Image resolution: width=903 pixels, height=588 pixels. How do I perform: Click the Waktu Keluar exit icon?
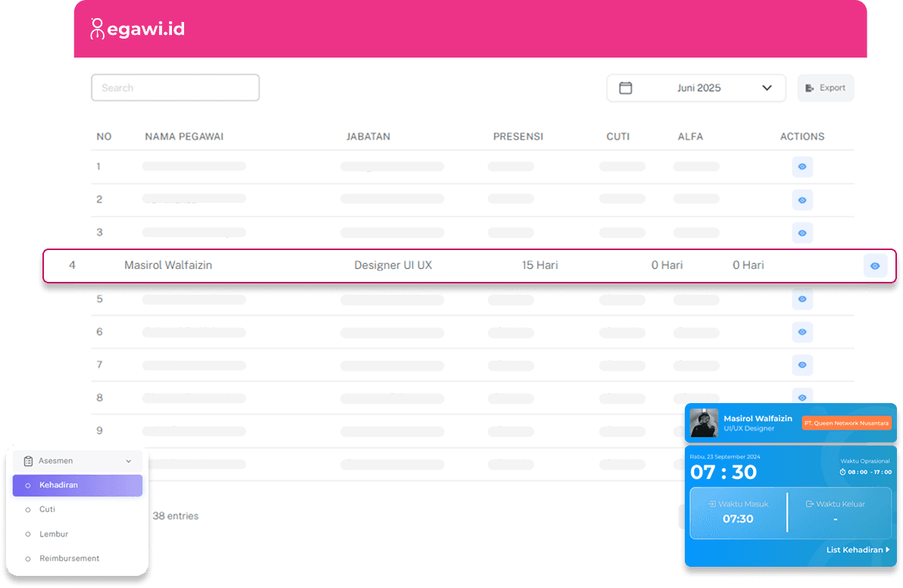point(810,504)
